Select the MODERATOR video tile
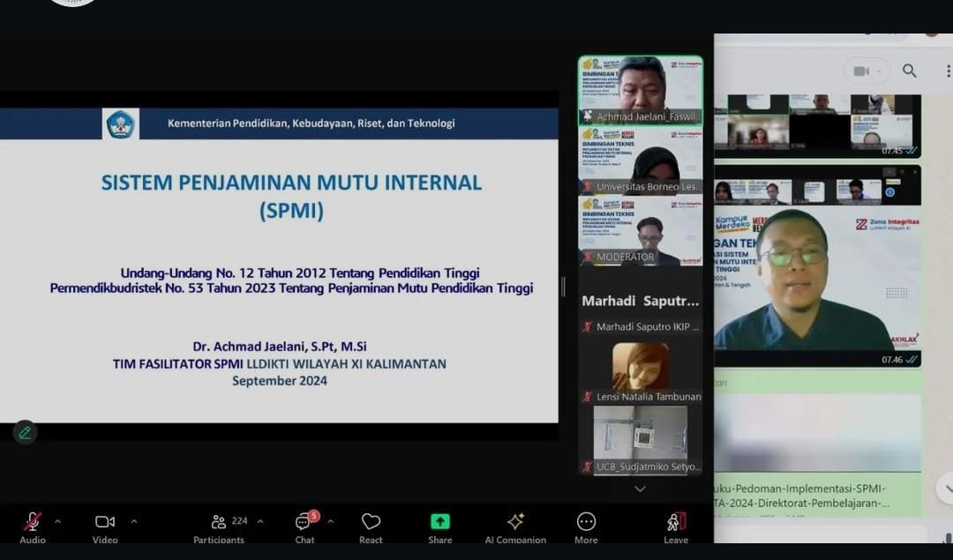The height and width of the screenshot is (560, 953). click(x=641, y=229)
